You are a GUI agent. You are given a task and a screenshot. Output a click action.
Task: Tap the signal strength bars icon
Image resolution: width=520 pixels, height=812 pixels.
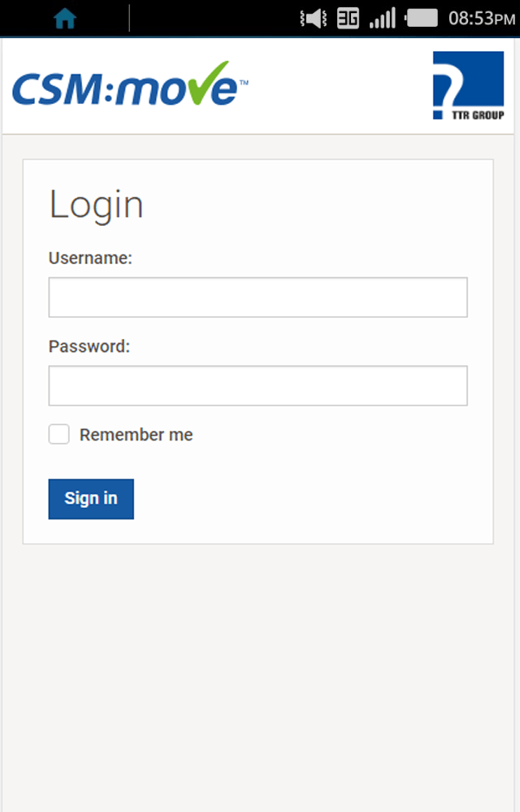tap(383, 19)
